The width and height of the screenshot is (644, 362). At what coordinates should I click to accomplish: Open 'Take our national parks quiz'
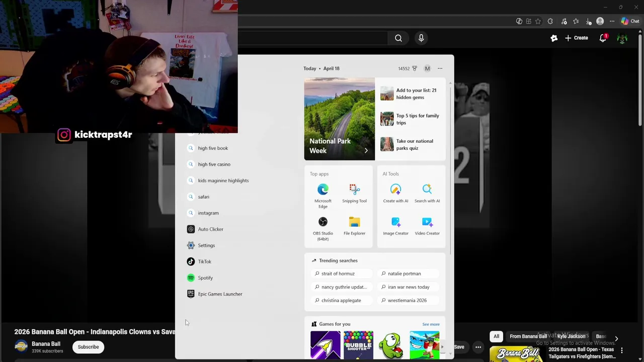click(411, 145)
